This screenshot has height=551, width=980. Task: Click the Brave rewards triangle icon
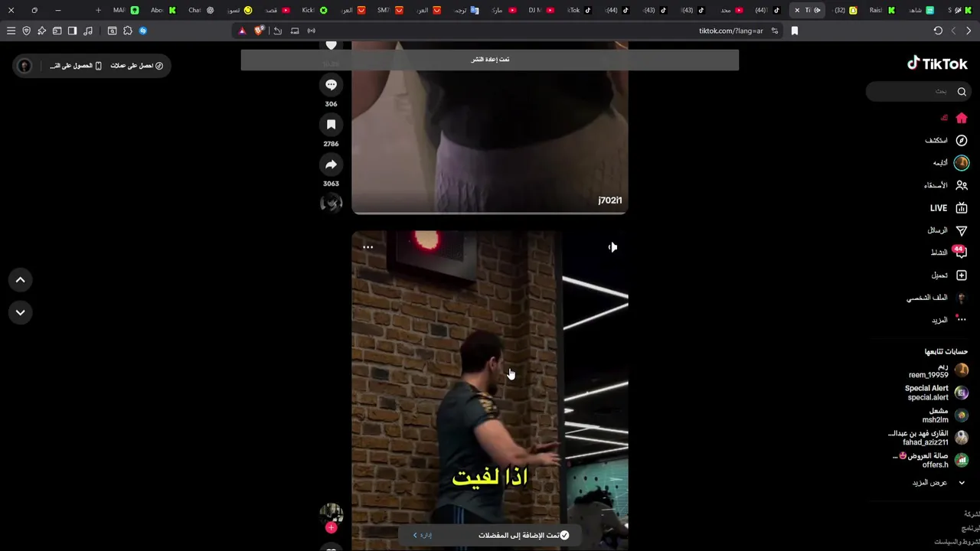pos(242,31)
